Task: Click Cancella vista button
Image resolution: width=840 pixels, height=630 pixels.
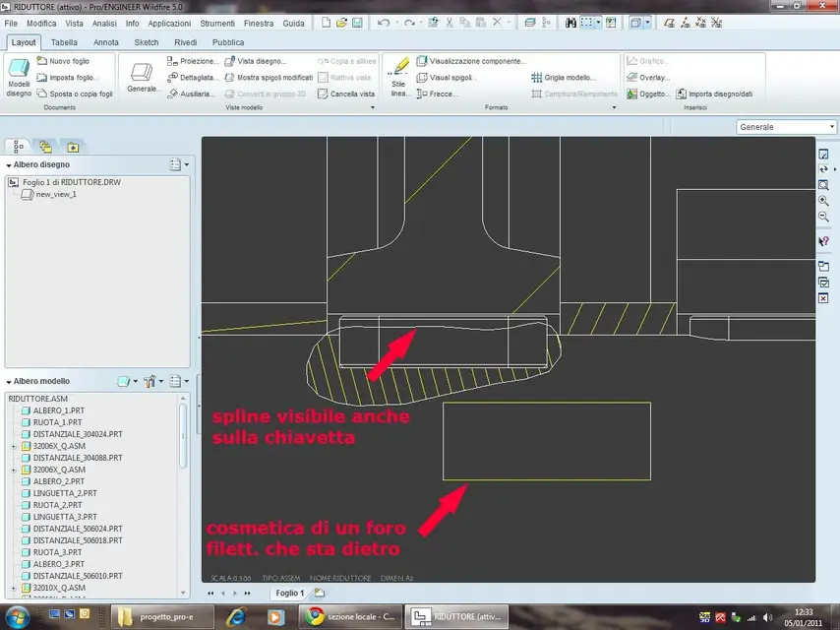Action: (x=346, y=94)
